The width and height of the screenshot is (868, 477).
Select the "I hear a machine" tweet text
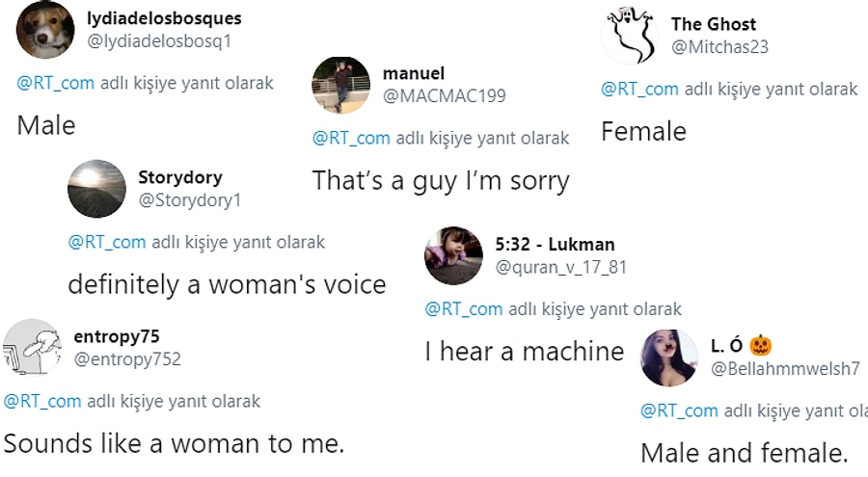point(524,351)
